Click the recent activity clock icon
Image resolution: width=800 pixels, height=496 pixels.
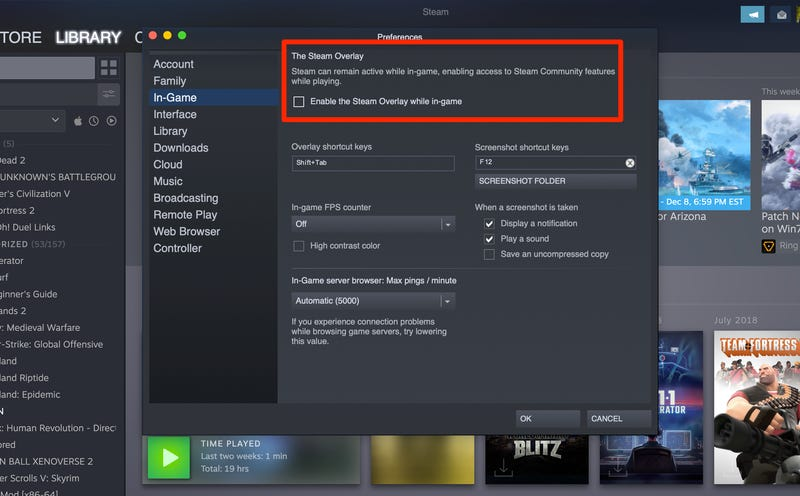[94, 121]
